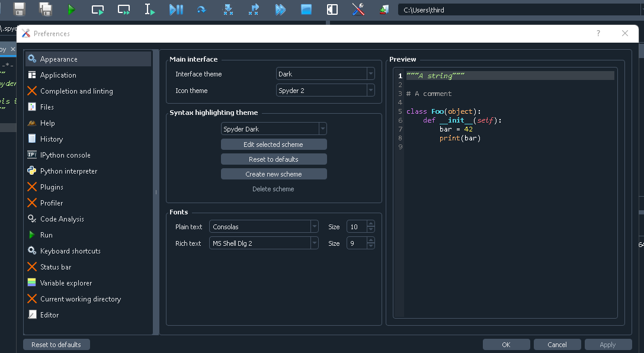Viewport: 644px width, 353px height.
Task: Open Current working directory preferences
Action: [x=88, y=299]
